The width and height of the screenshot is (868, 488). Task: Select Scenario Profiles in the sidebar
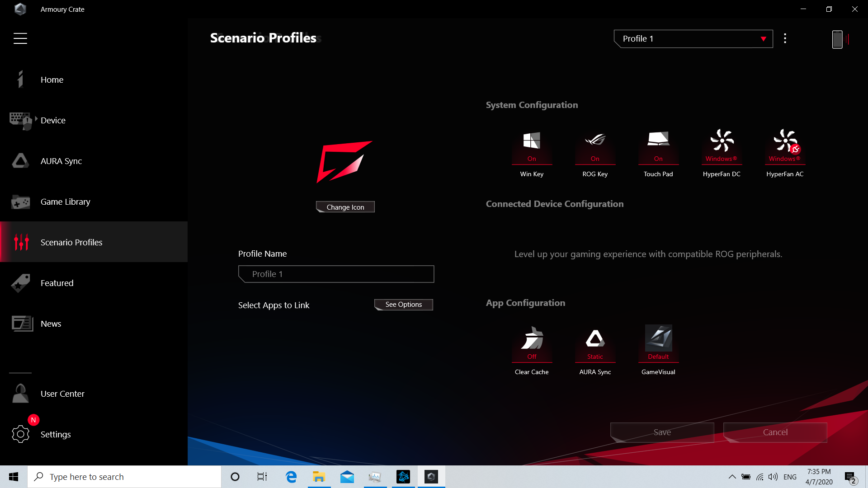[x=94, y=242]
